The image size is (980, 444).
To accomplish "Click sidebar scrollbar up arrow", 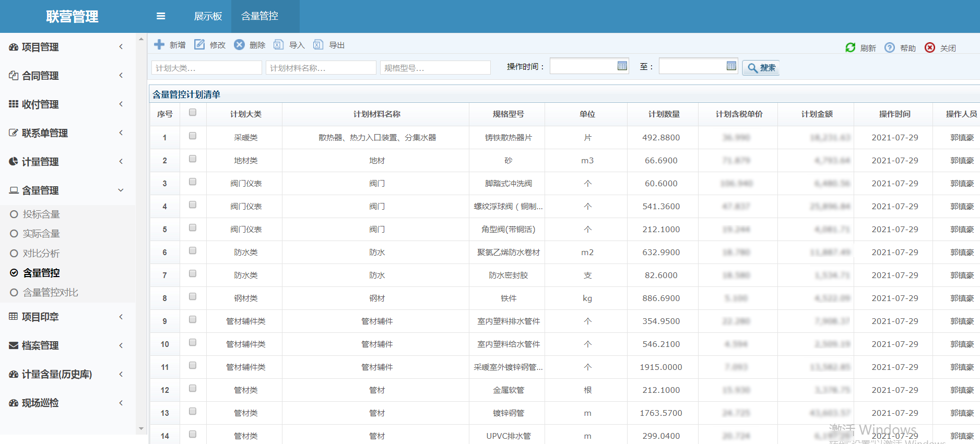I will click(x=141, y=39).
